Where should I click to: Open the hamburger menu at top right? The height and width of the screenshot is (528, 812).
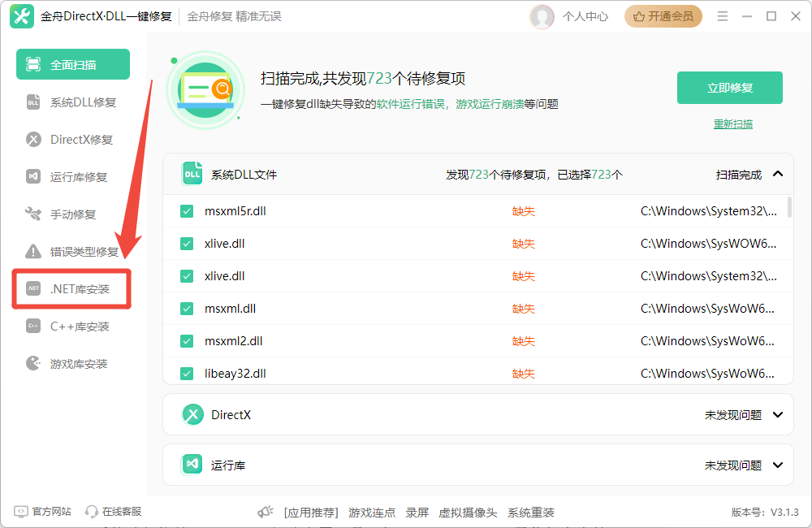coord(722,15)
